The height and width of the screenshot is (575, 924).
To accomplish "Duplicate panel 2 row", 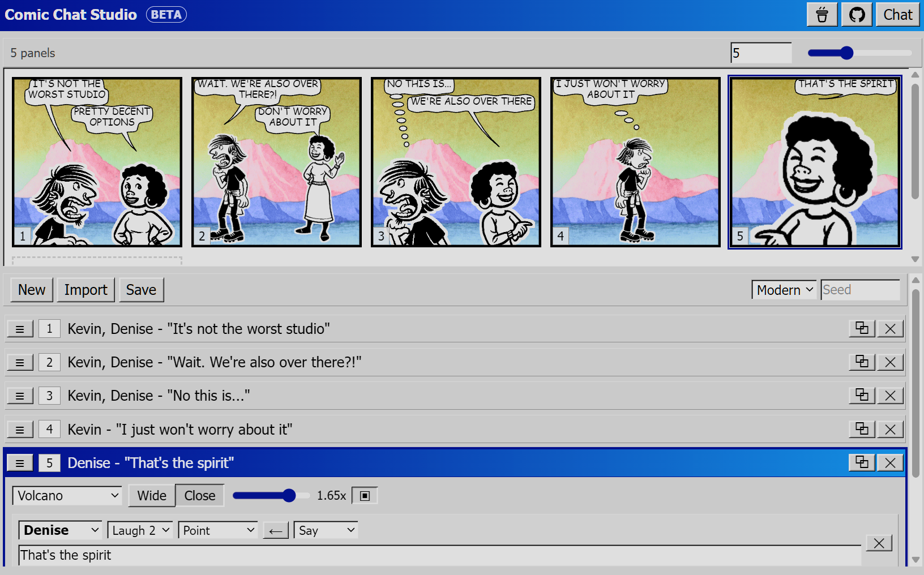I will 862,362.
